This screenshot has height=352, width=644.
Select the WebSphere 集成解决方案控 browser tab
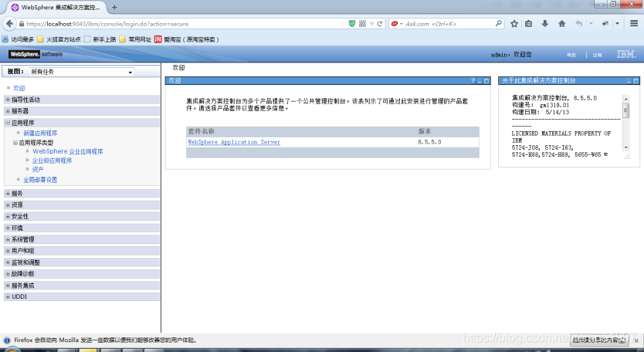tap(56, 8)
